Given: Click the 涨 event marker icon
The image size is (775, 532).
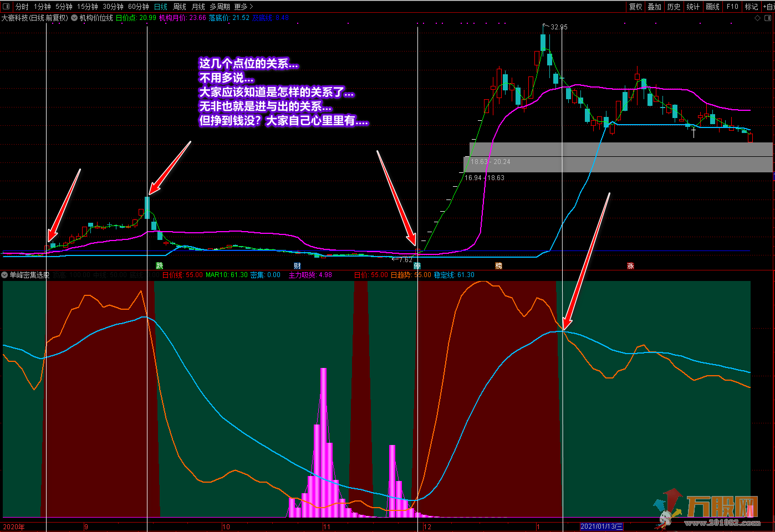Looking at the screenshot, I should point(630,266).
